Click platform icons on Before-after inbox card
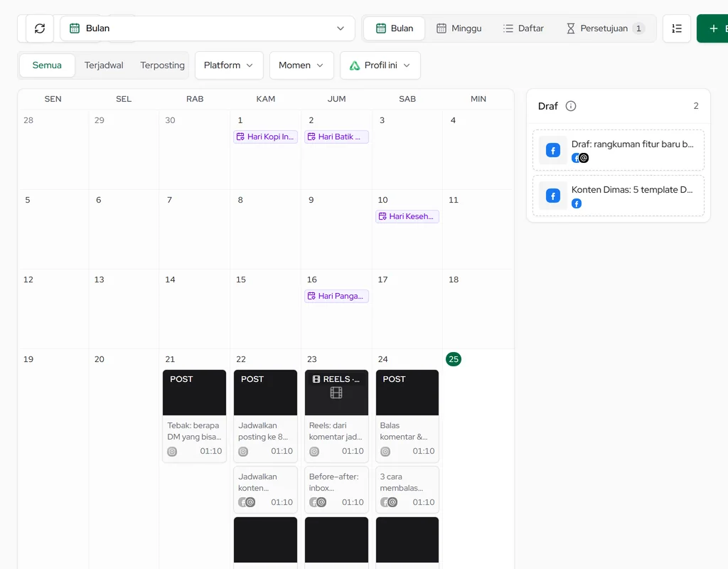 coord(318,502)
